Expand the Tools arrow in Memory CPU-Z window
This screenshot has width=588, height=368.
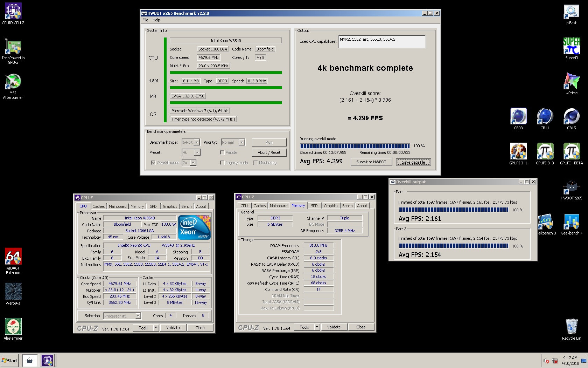coord(317,327)
